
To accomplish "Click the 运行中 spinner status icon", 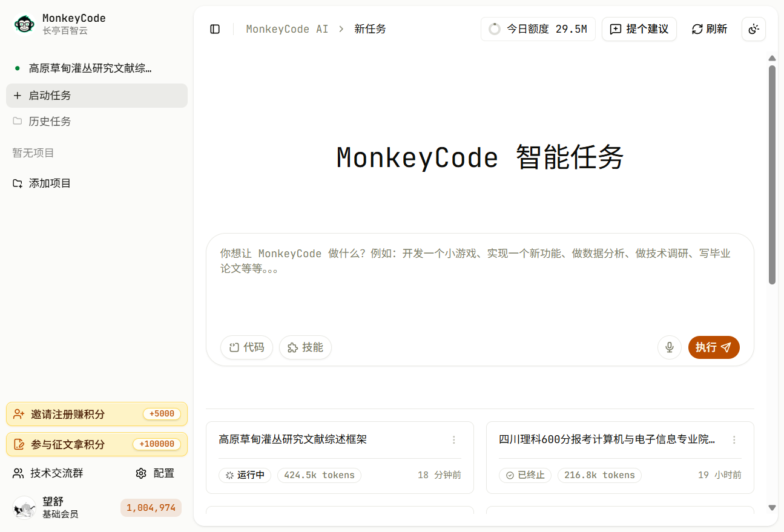I will pos(229,475).
